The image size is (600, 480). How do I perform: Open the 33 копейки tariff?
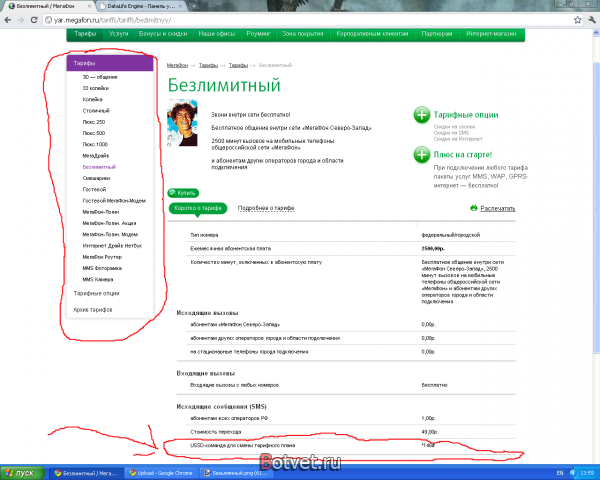(x=96, y=88)
